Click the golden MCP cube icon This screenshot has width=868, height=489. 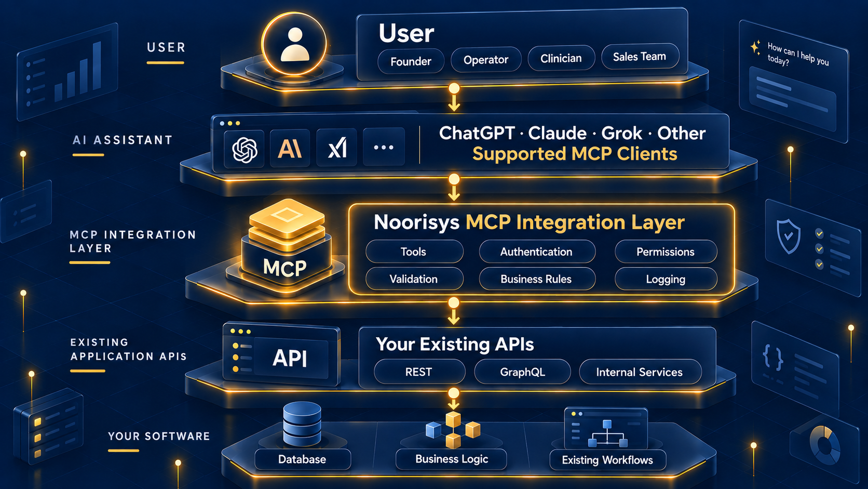[285, 247]
